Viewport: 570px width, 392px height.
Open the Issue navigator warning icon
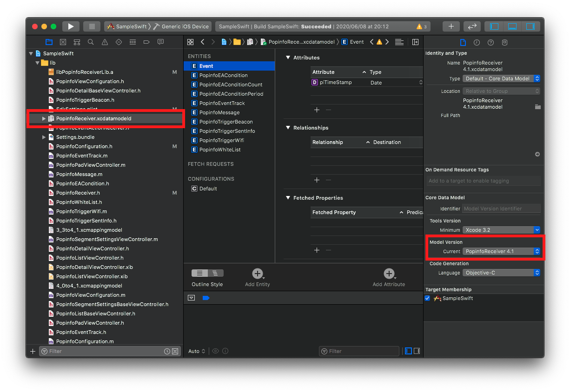[105, 42]
